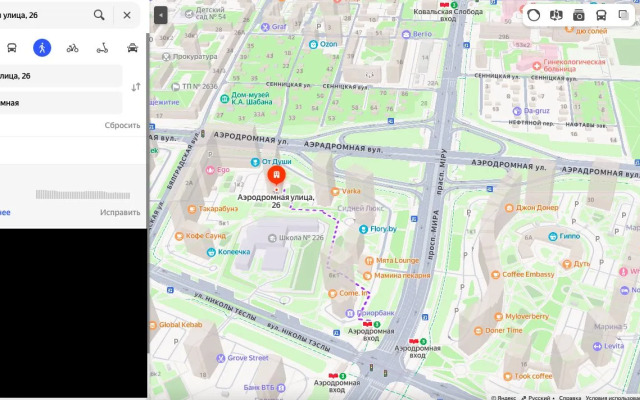Image resolution: width=640 pixels, height=400 pixels.
Task: Toggle the traffic layer on the map
Action: (533, 15)
